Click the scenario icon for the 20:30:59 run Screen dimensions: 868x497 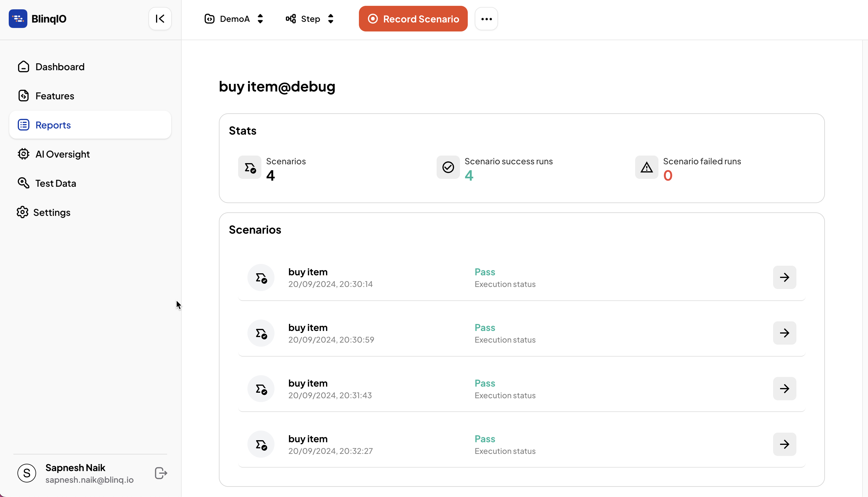point(261,333)
